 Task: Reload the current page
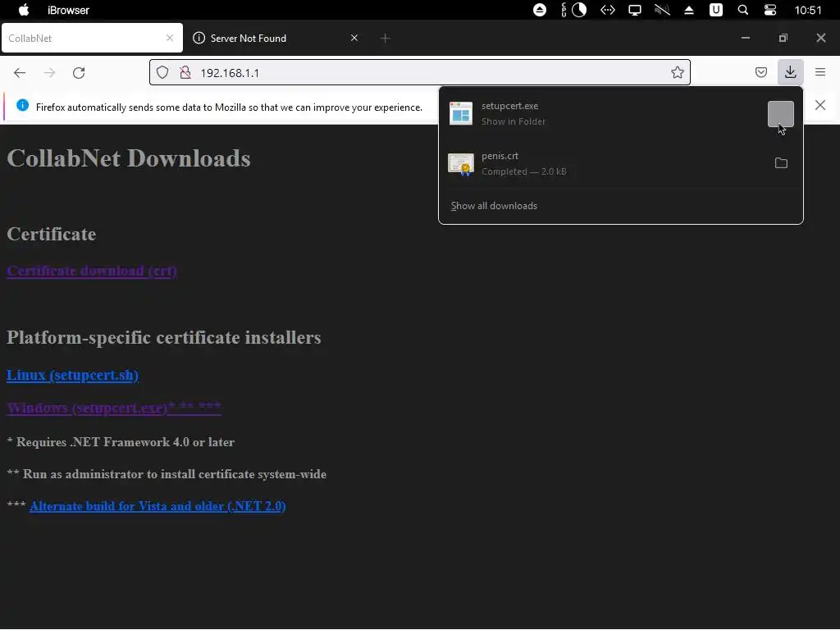tap(79, 73)
